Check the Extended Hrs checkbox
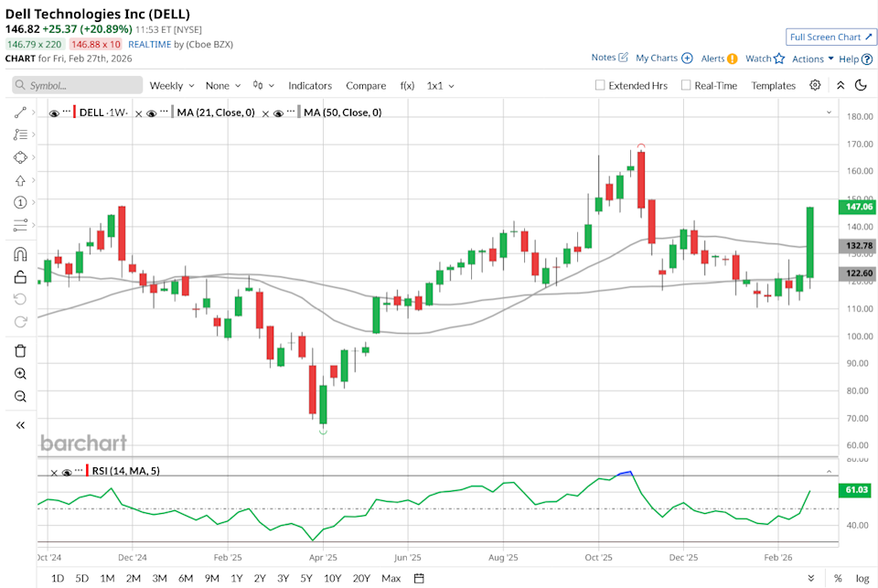 tap(600, 85)
